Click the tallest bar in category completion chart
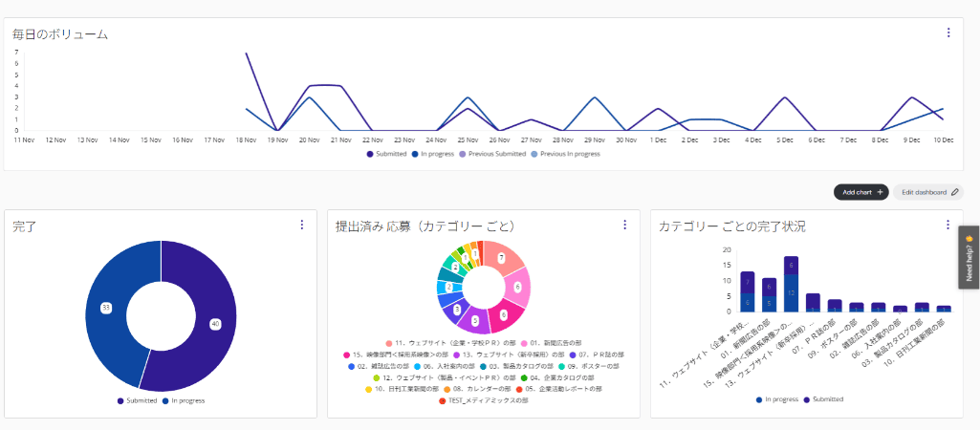 pos(791,284)
